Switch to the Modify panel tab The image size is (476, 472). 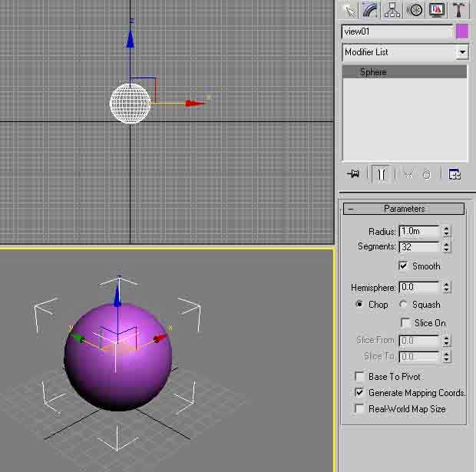(x=371, y=10)
